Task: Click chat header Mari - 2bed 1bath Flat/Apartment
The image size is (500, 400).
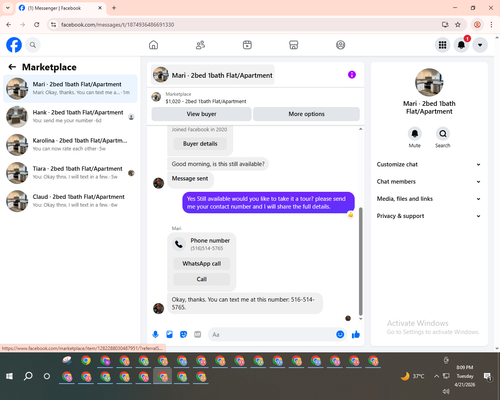Action: click(x=213, y=75)
